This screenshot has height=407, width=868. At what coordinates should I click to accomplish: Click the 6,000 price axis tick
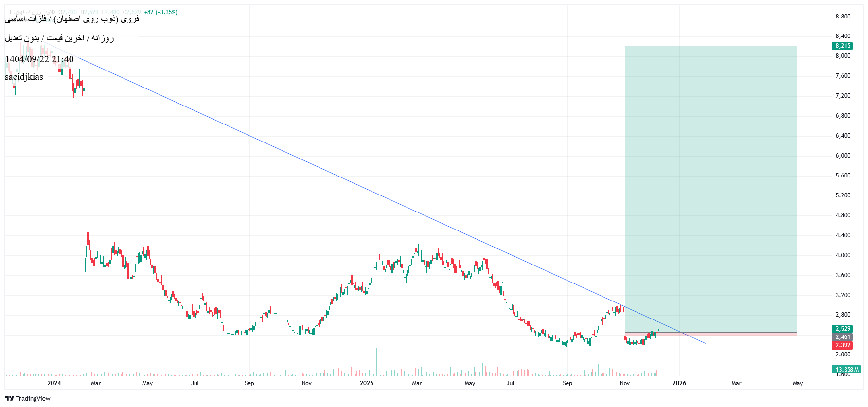pos(843,156)
